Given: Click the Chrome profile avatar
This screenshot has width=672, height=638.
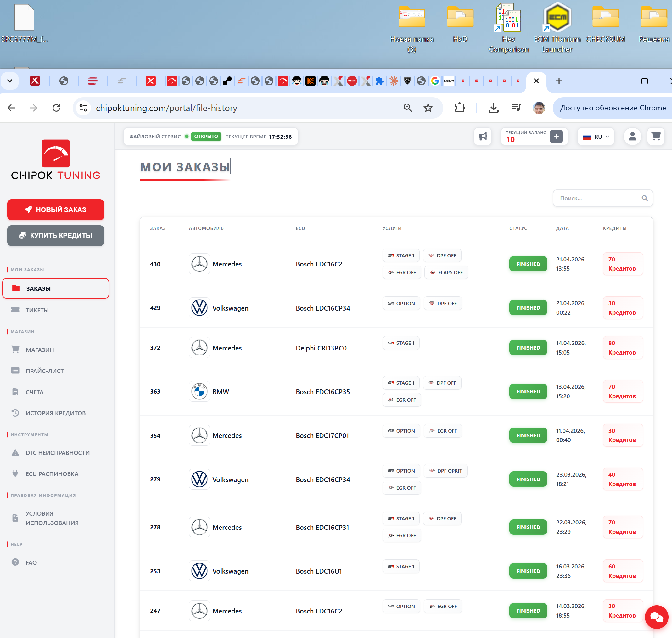Looking at the screenshot, I should pos(539,108).
